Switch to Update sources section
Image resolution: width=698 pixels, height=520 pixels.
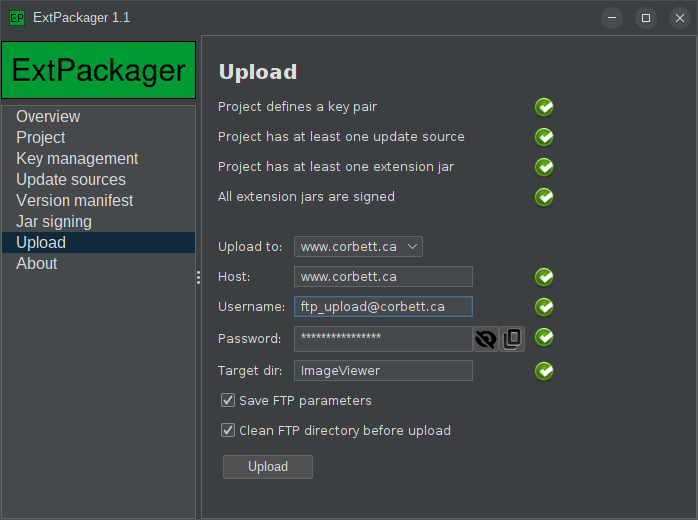pos(71,180)
